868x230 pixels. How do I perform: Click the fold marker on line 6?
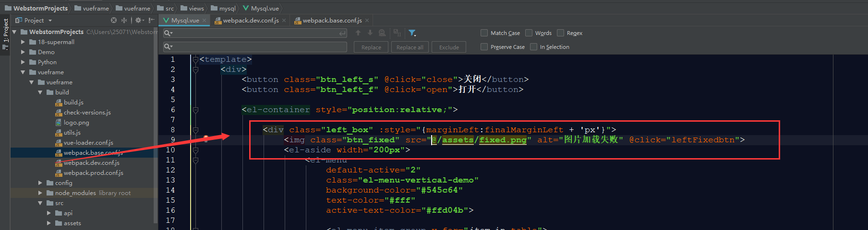[x=195, y=110]
